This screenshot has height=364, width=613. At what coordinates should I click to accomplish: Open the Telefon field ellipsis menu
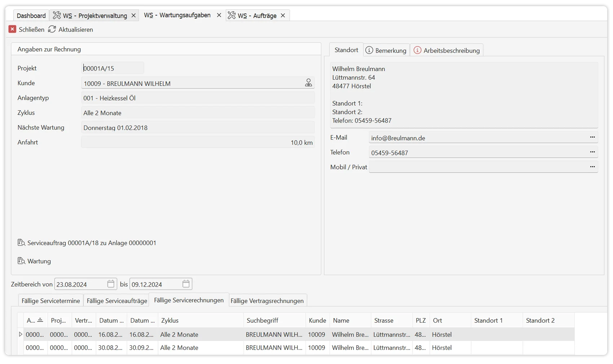[x=592, y=152]
